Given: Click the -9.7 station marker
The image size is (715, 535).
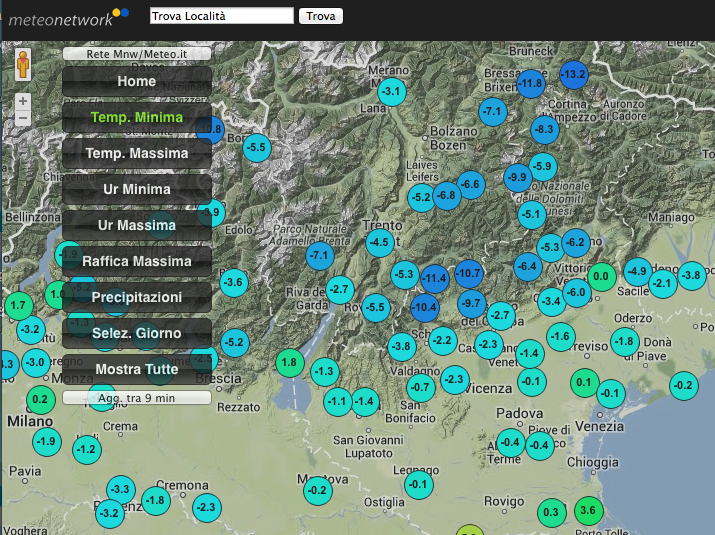Looking at the screenshot, I should click(x=471, y=304).
